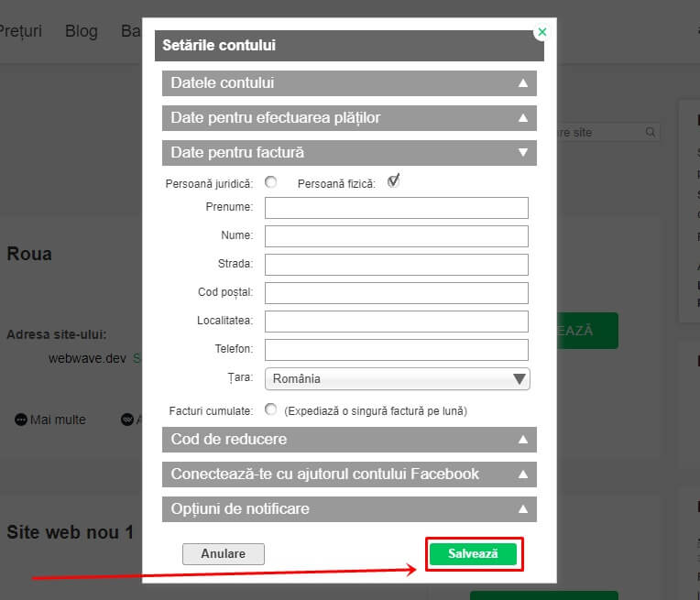
Task: Toggle the Persoană fizică checkbox
Action: [x=393, y=181]
